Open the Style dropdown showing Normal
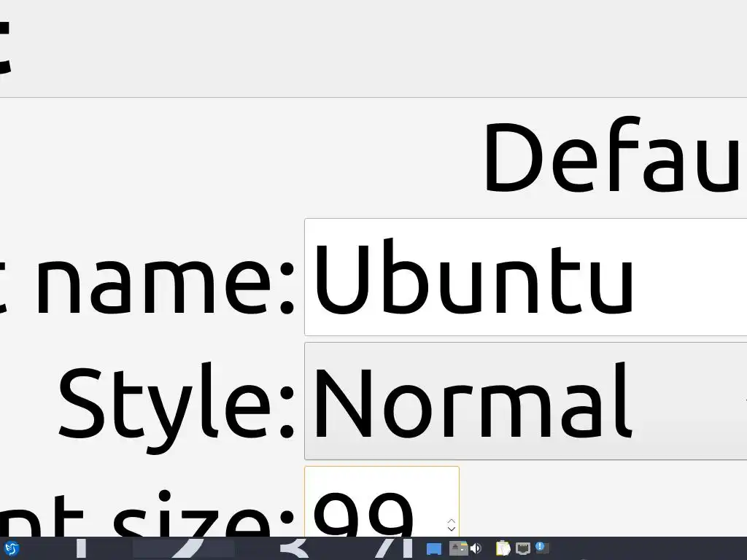This screenshot has height=560, width=747. [525, 401]
